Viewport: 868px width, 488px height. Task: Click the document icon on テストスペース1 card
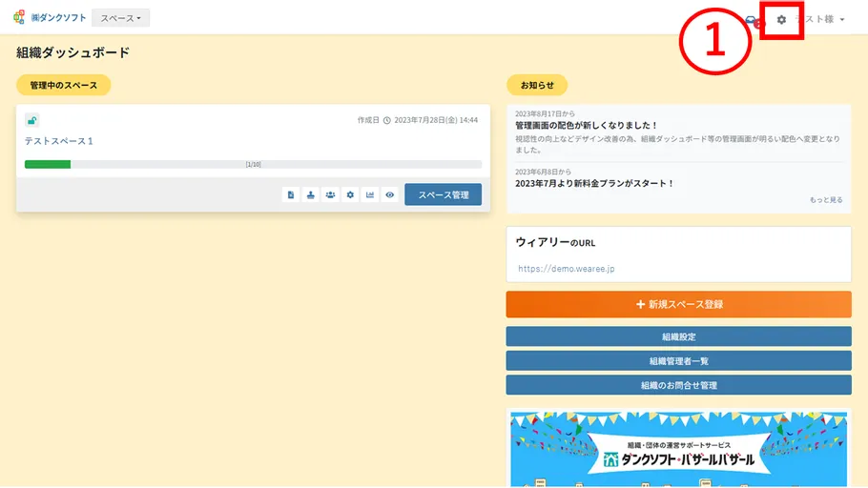tap(291, 194)
